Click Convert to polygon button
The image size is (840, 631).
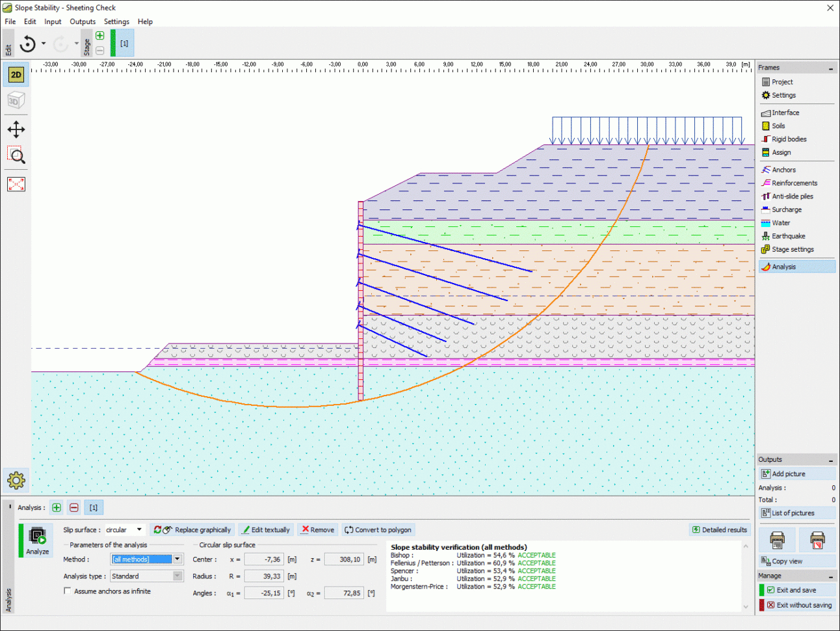pyautogui.click(x=378, y=530)
